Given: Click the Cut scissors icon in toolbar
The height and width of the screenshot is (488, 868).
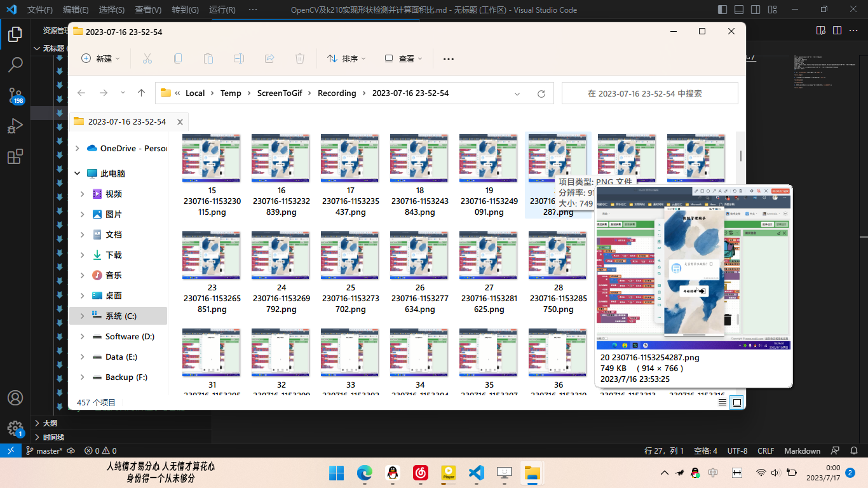Looking at the screenshot, I should [x=147, y=58].
